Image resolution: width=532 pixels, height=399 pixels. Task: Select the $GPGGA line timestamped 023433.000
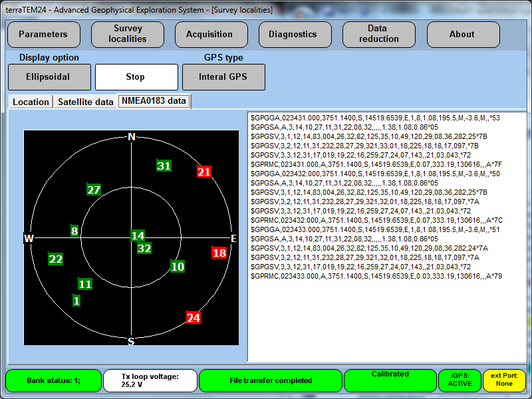(x=375, y=229)
